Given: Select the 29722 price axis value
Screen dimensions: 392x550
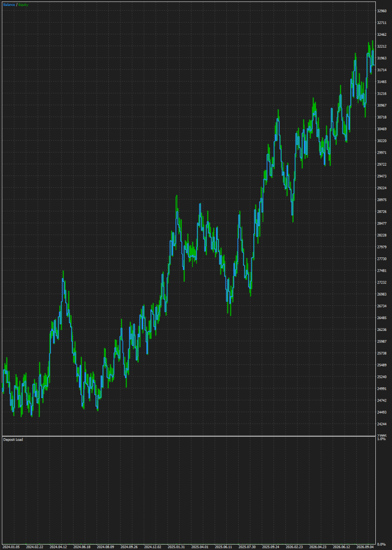Looking at the screenshot, I should 382,164.
